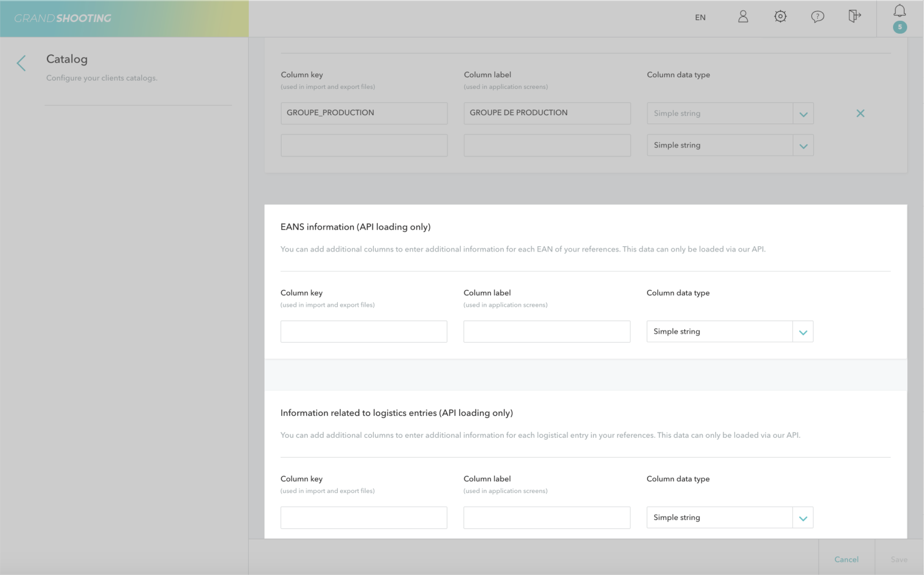
Task: Click the Save button
Action: tap(899, 560)
